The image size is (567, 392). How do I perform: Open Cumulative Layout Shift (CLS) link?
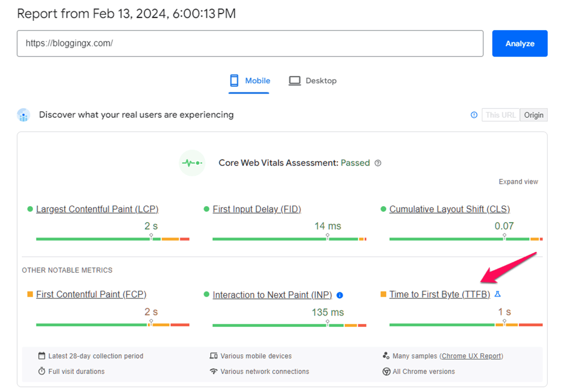point(450,210)
